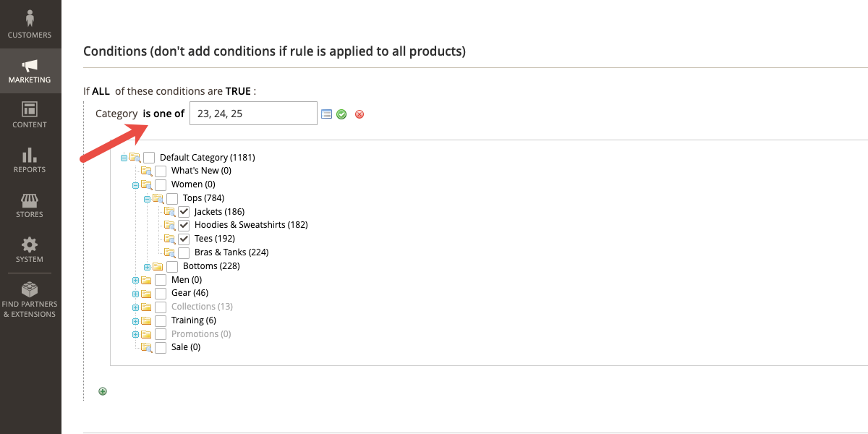Add a new condition with the green plus
868x434 pixels.
point(103,391)
